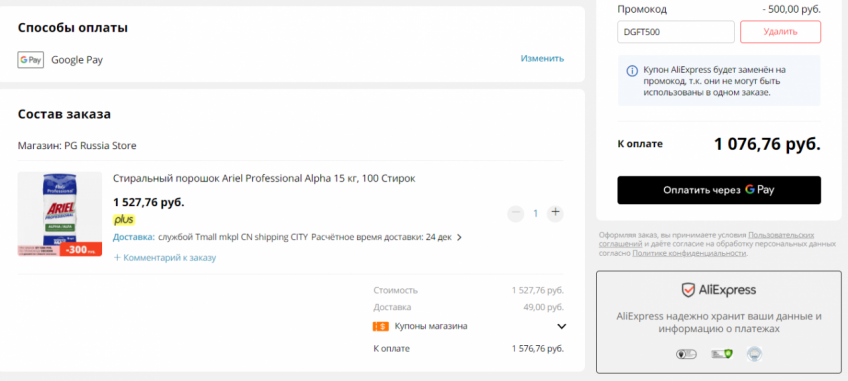
Task: Click the Купоны магазина label
Action: point(431,326)
